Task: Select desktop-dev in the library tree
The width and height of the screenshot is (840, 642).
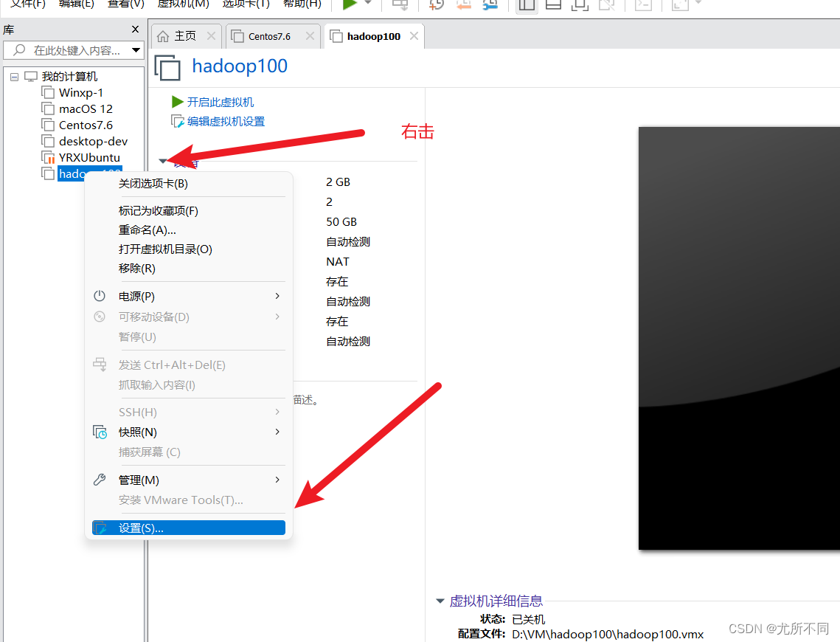Action: click(x=93, y=142)
